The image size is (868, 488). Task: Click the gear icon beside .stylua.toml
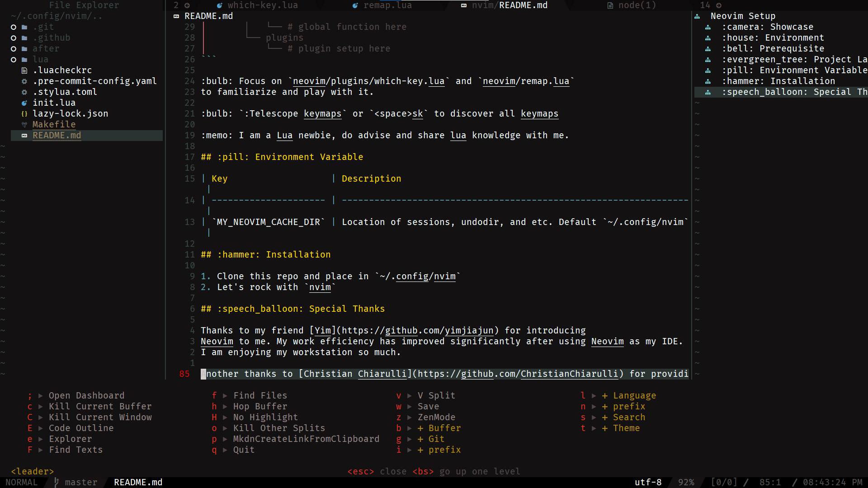(24, 92)
